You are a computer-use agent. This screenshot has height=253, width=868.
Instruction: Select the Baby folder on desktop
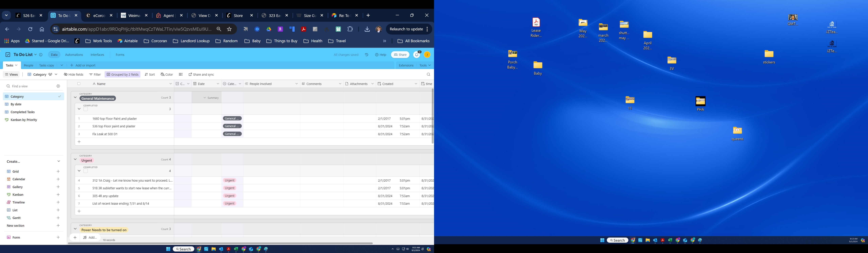point(538,68)
